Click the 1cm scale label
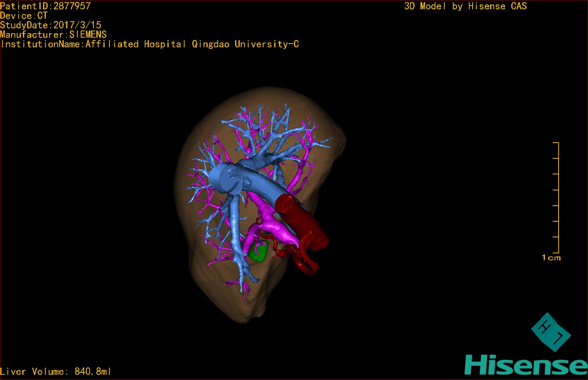This screenshot has height=380, width=588. pyautogui.click(x=551, y=257)
